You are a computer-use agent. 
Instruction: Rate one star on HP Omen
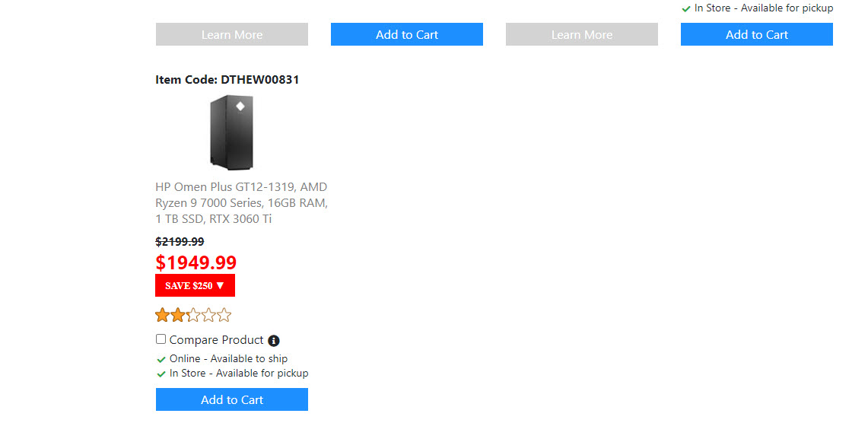[x=162, y=315]
